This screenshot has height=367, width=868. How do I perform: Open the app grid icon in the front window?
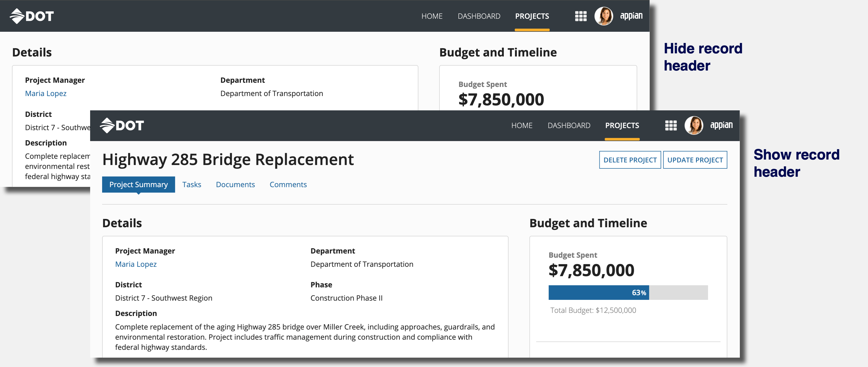671,126
